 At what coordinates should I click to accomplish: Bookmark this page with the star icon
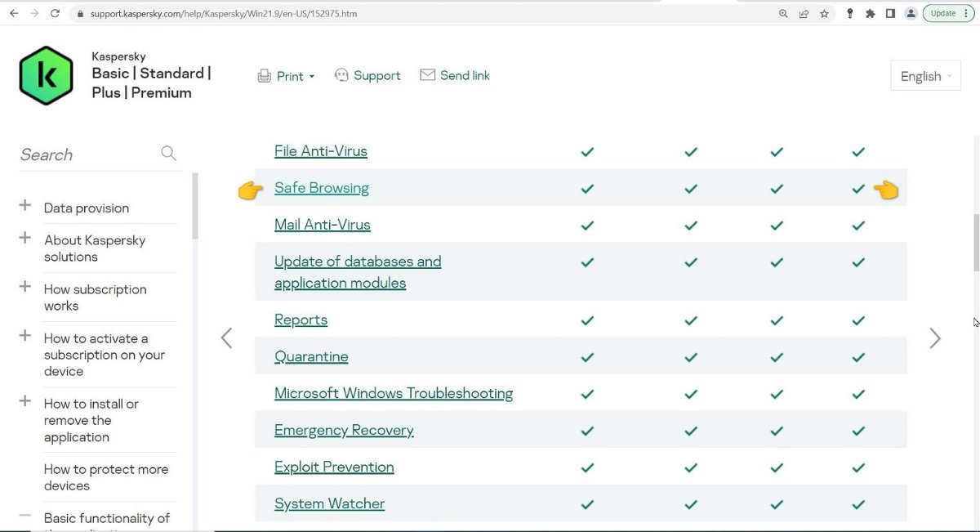824,13
